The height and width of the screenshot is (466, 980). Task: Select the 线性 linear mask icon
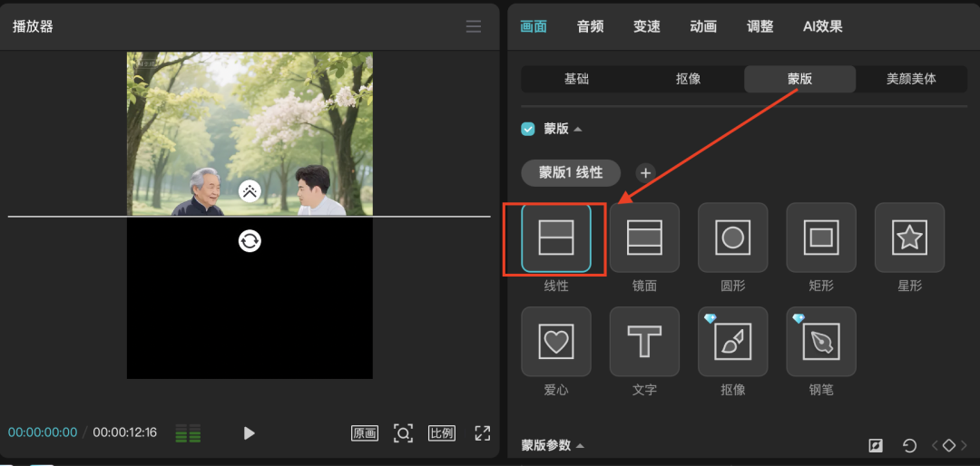point(555,238)
